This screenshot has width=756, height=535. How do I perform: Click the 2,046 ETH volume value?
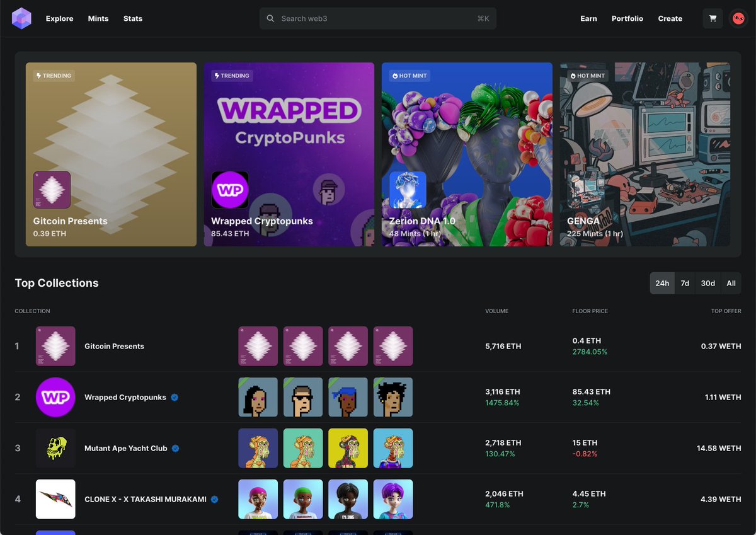click(504, 494)
